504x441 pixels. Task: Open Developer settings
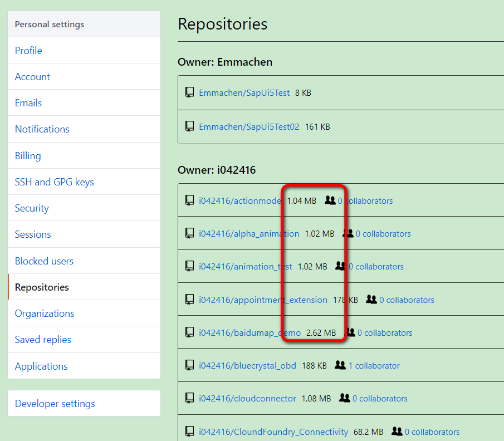[x=55, y=404]
